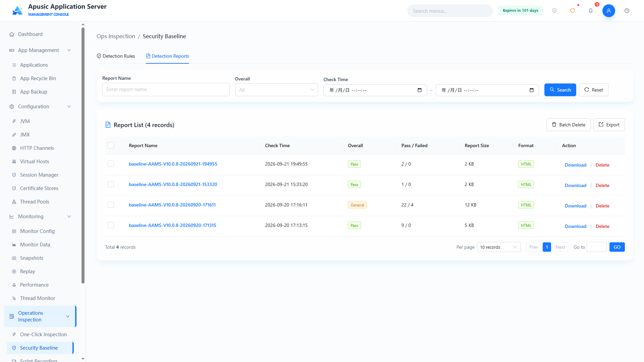The image size is (644, 362).
Task: Switch to the Detection Rules tab
Action: [x=116, y=56]
